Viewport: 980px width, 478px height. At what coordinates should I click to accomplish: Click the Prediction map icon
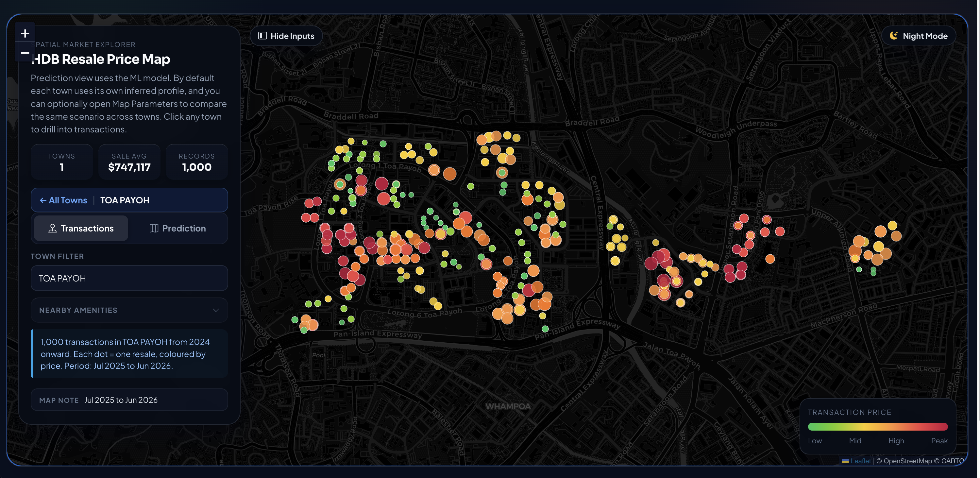(x=154, y=228)
